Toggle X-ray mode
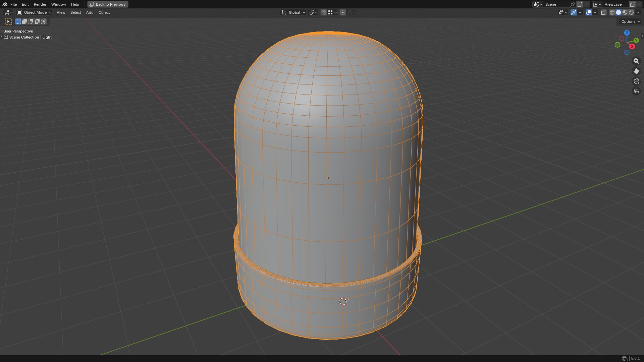Image resolution: width=644 pixels, height=362 pixels. click(603, 12)
